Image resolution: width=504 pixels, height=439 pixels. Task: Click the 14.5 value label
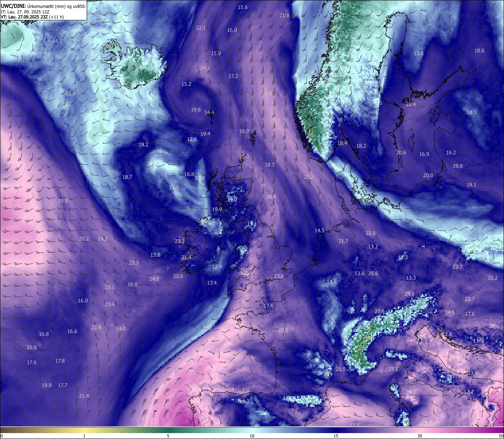(319, 230)
